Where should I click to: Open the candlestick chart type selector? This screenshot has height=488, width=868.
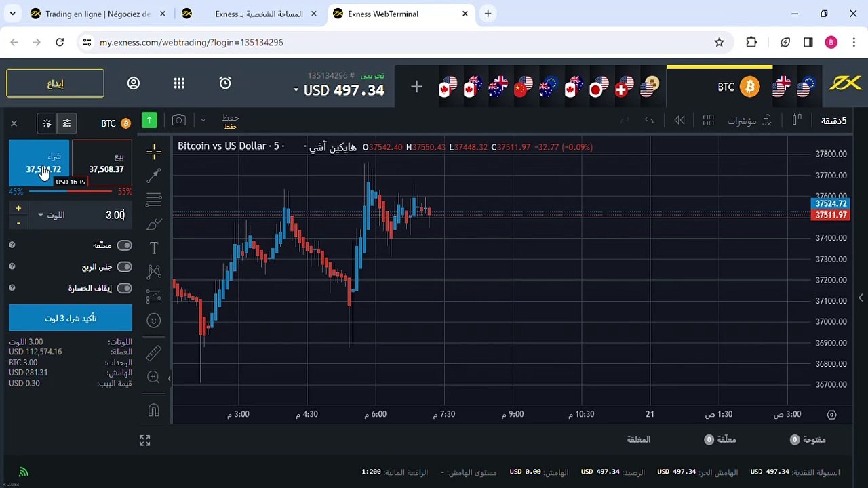click(797, 120)
